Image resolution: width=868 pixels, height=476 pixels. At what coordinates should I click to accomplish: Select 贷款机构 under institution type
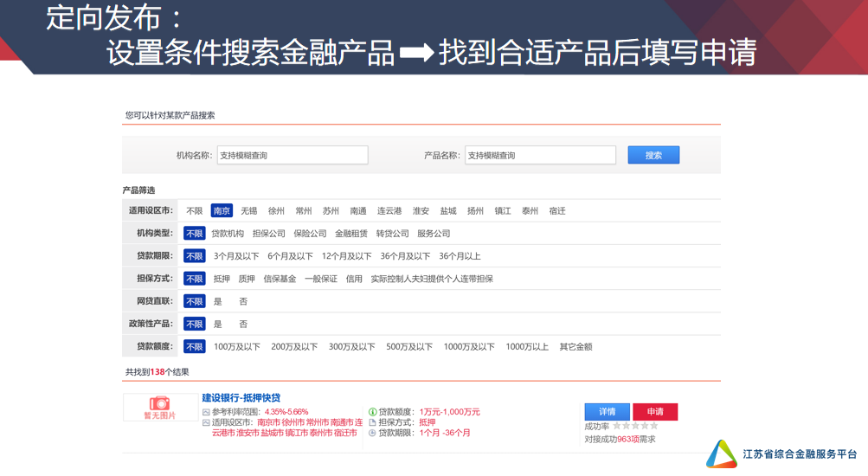coord(228,234)
